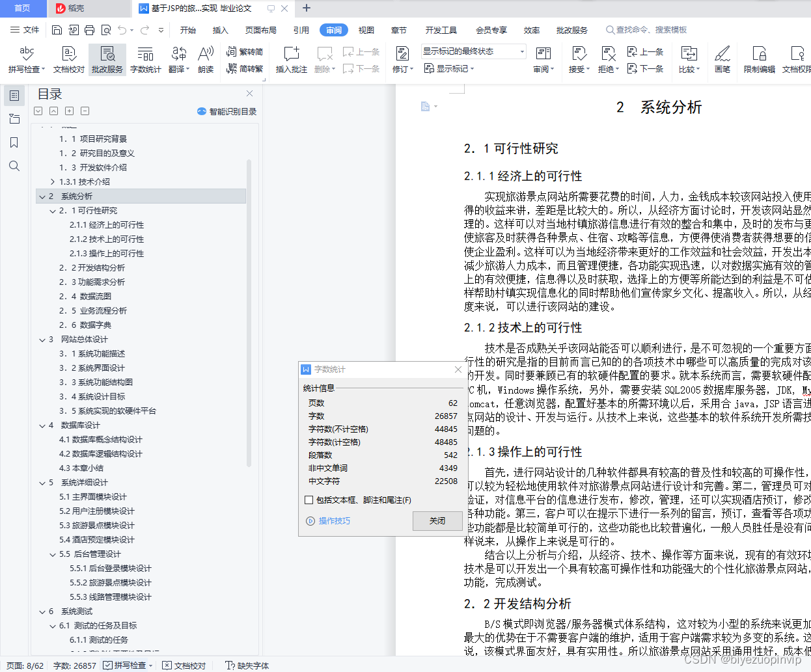Open the chapter navigation icon in left sidebar
The image size is (811, 672).
pos(14,119)
